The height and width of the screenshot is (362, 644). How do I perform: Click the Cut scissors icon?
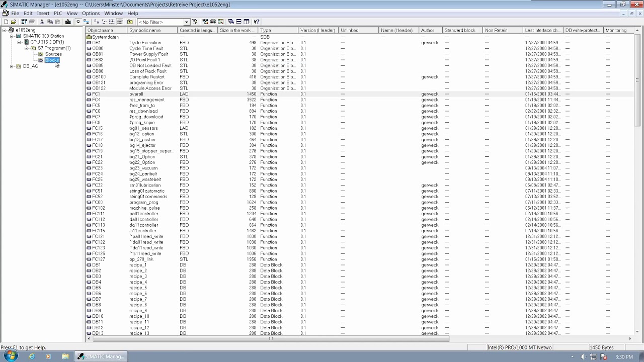(x=42, y=22)
